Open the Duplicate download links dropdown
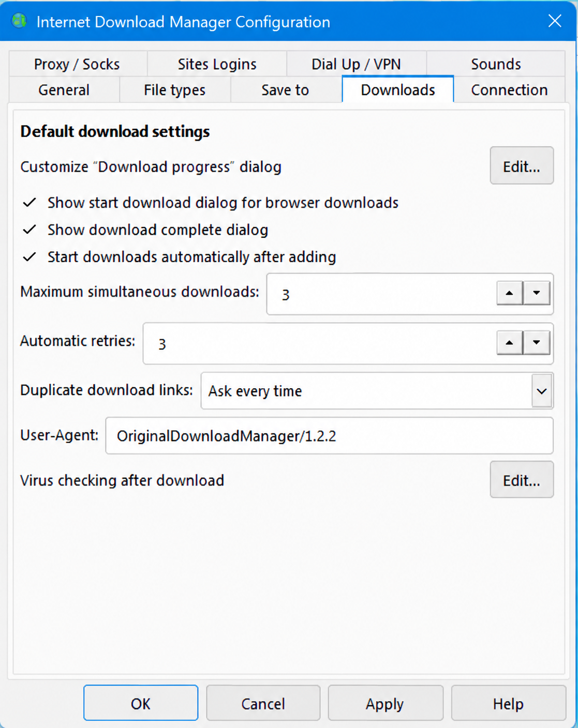This screenshot has height=728, width=578. coord(377,391)
